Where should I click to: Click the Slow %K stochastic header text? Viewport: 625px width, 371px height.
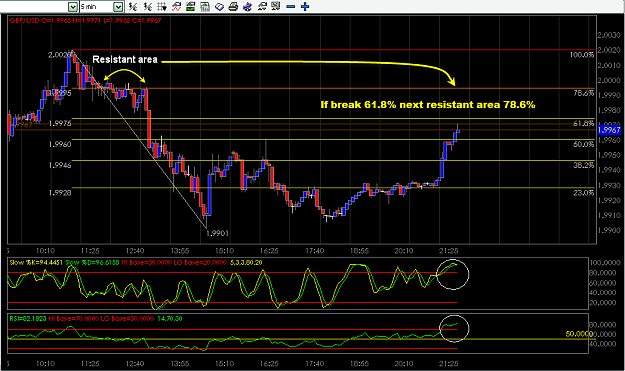(x=36, y=263)
